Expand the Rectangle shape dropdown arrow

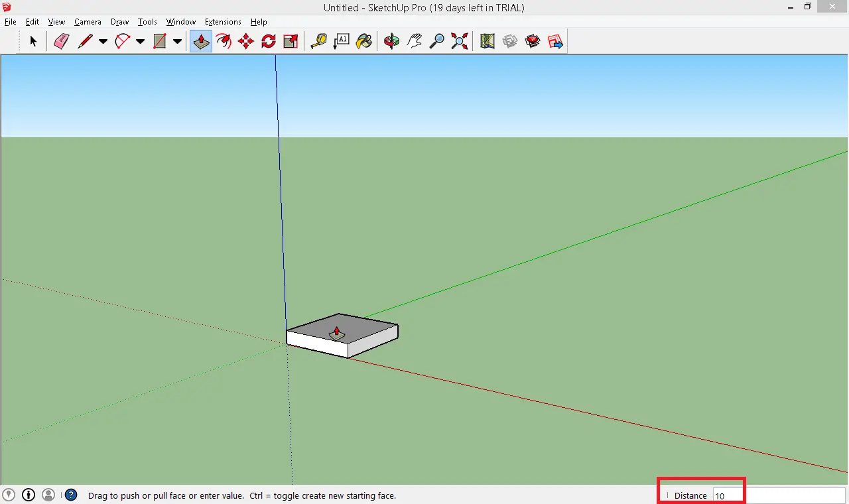177,42
